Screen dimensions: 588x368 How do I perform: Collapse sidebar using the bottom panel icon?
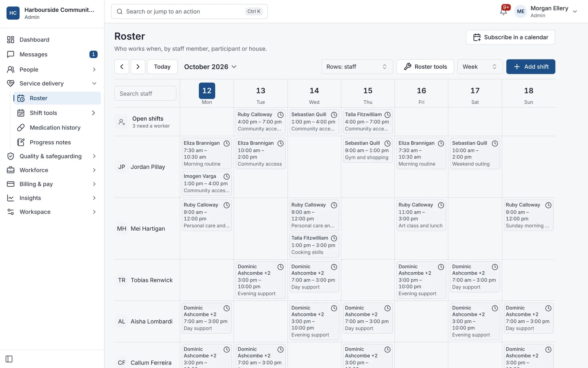click(9, 359)
